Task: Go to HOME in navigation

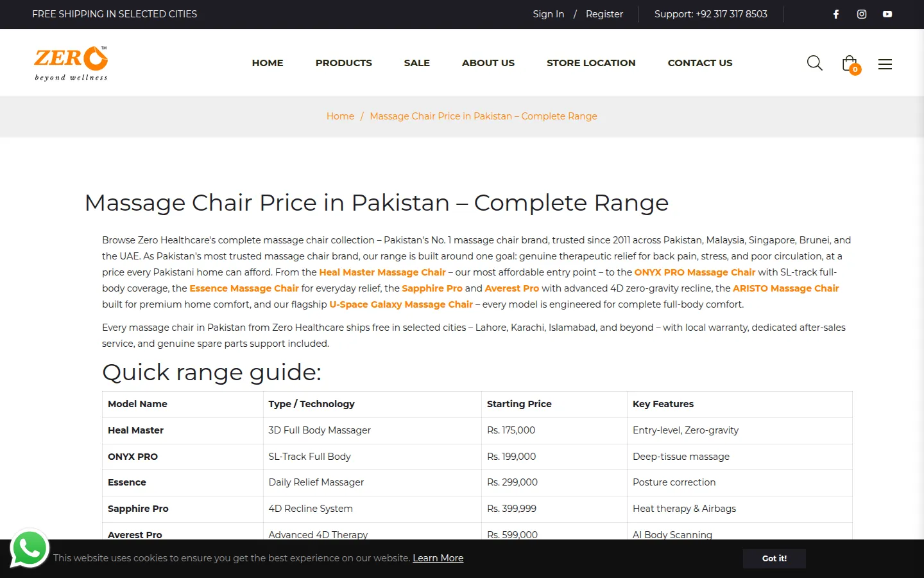Action: tap(268, 63)
